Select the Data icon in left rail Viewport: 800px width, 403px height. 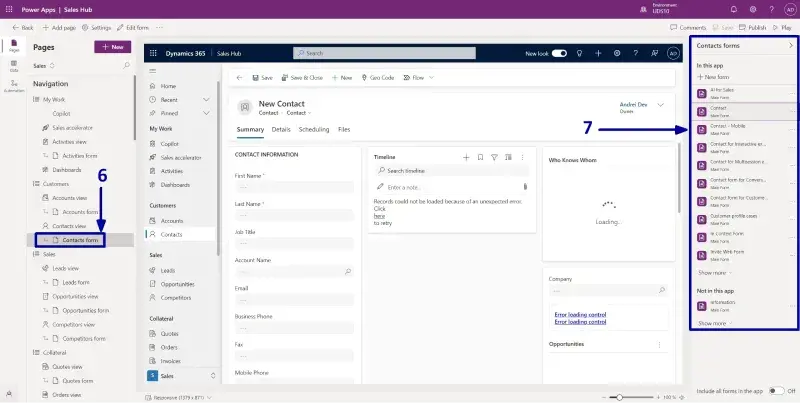pos(14,66)
